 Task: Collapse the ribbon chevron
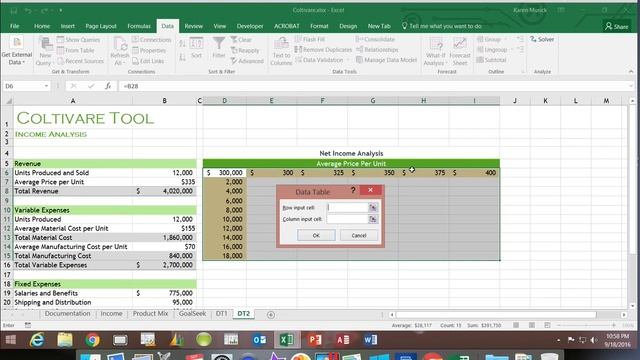click(631, 71)
